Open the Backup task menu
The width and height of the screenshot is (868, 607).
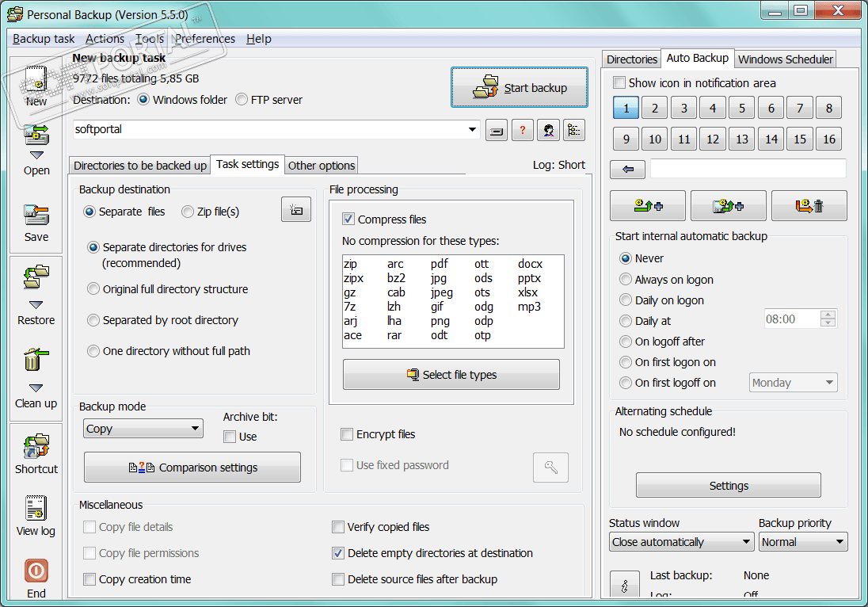(x=44, y=39)
